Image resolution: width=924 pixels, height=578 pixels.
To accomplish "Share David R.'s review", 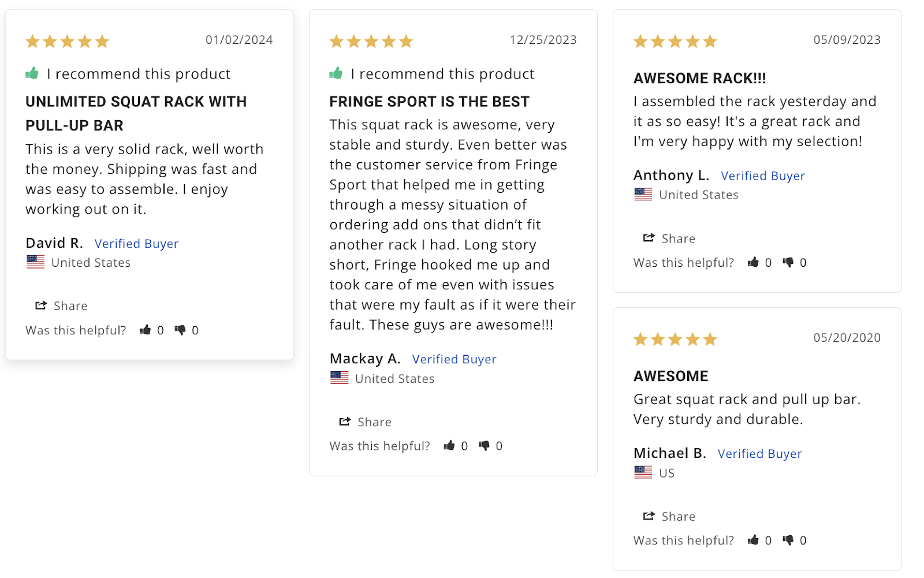I will [x=61, y=305].
